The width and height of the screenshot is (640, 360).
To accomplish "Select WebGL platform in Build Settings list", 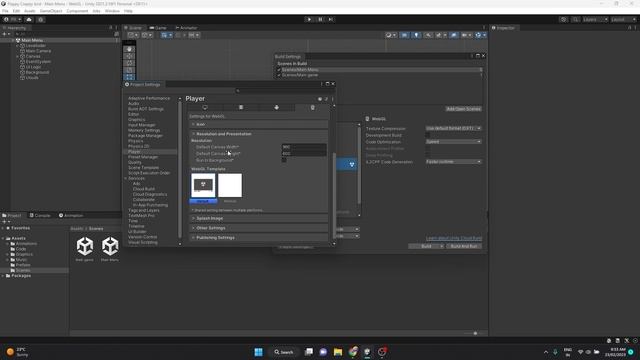I will [347, 164].
